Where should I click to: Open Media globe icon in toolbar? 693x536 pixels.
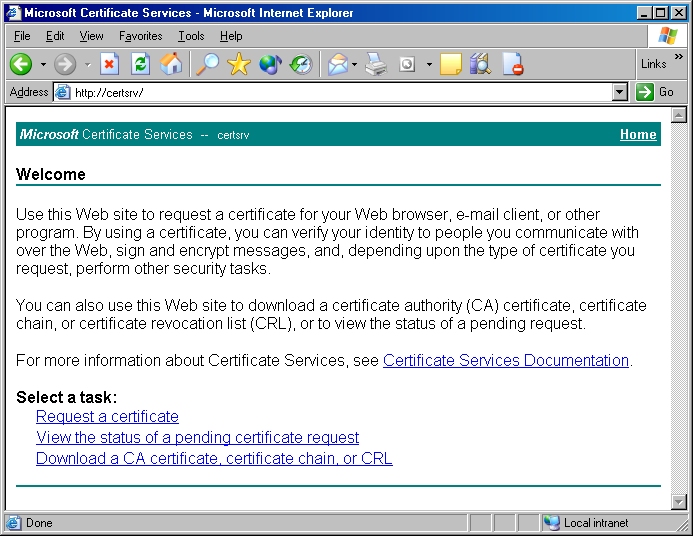click(x=270, y=65)
